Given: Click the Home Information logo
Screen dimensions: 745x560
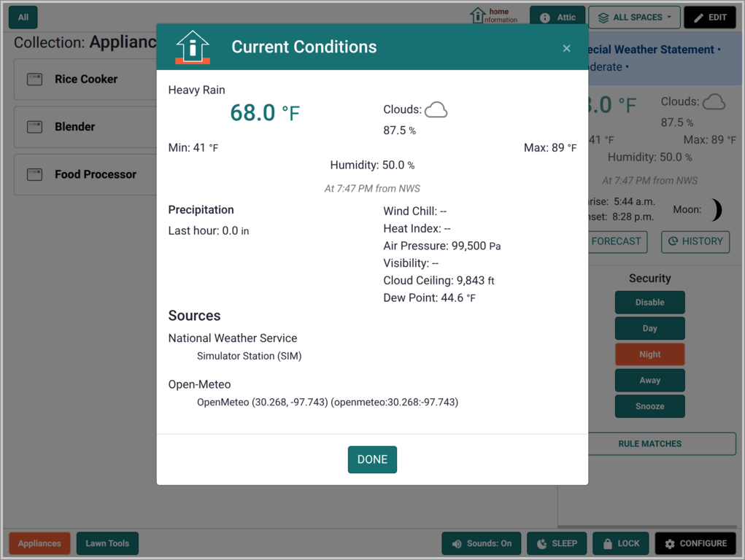Looking at the screenshot, I should click(494, 15).
